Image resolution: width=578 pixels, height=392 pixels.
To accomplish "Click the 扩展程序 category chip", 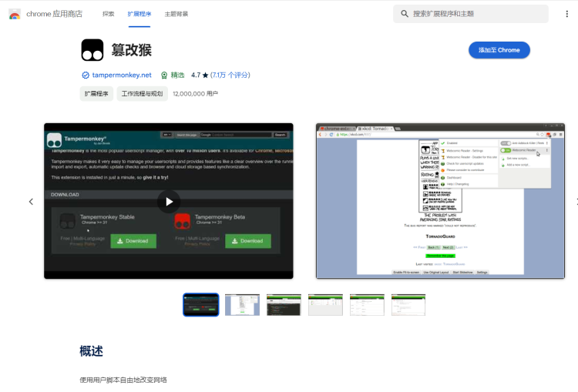I will click(x=96, y=94).
